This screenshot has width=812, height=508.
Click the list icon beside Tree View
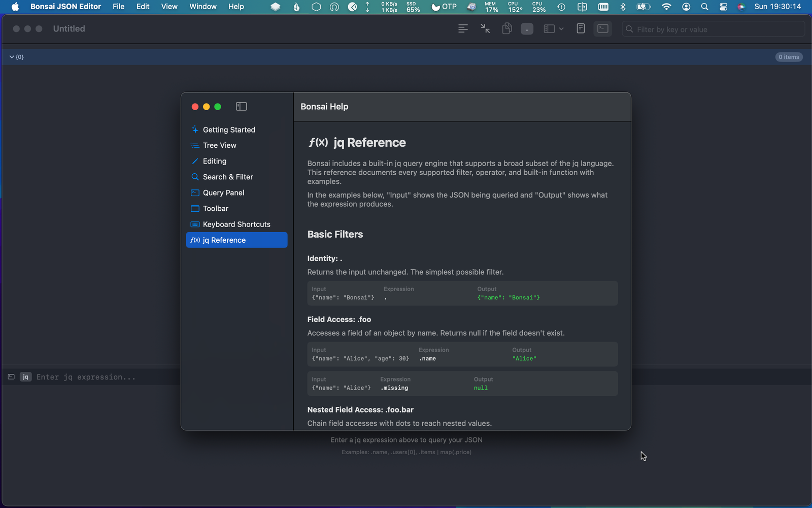click(x=195, y=145)
